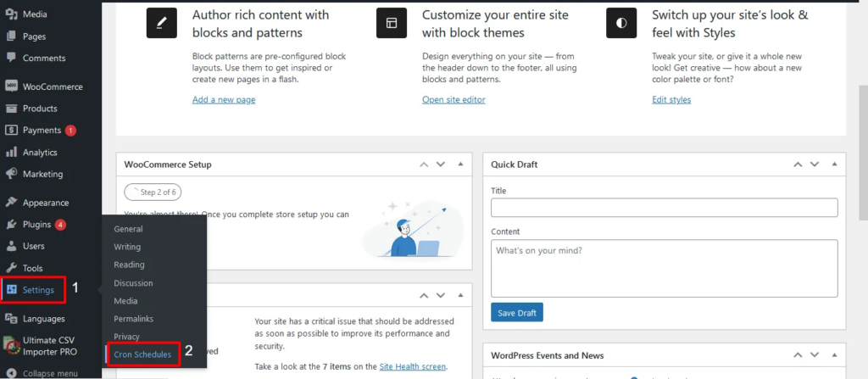
Task: Click the half-circle Styles icon
Action: click(621, 23)
